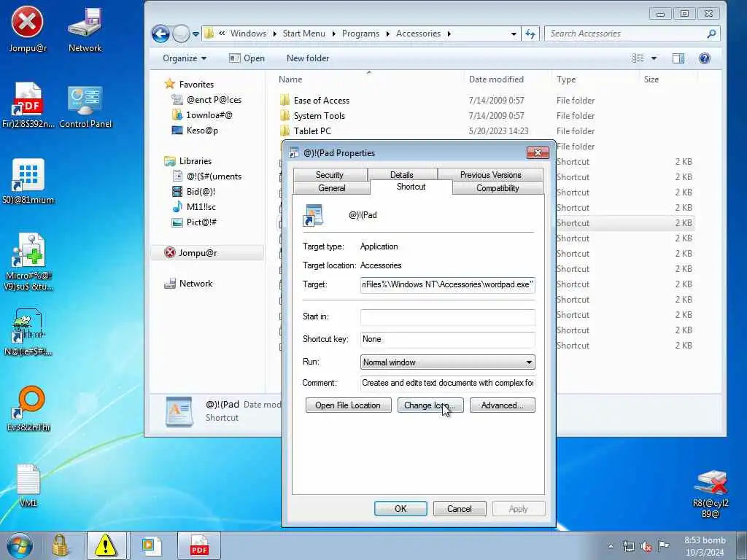Click Cancel in Properties dialog
This screenshot has height=560, width=747.
tap(460, 508)
